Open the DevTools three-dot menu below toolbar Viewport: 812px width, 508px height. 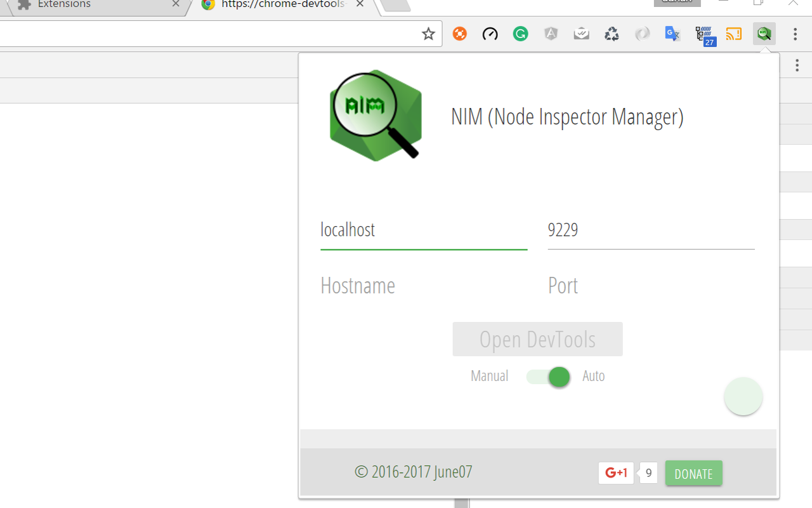797,65
